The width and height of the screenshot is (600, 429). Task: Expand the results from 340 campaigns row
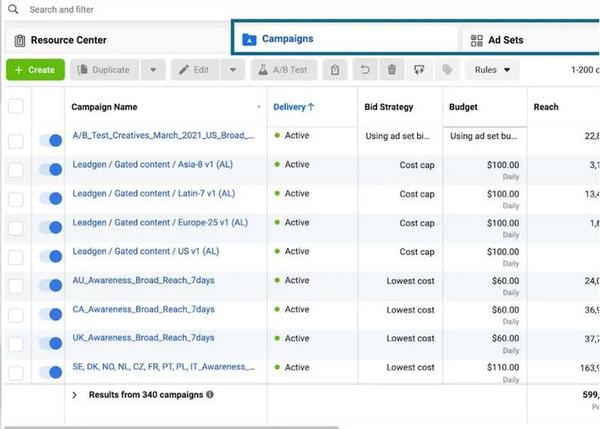coord(75,395)
